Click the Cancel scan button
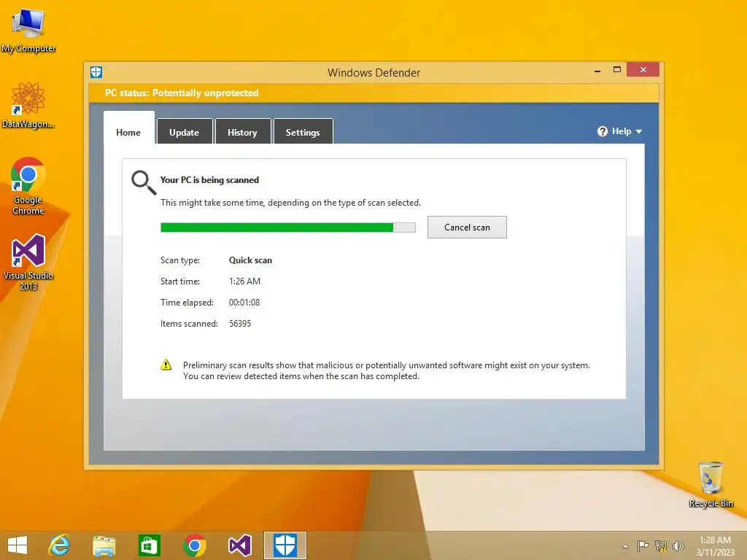The width and height of the screenshot is (747, 560). tap(467, 227)
